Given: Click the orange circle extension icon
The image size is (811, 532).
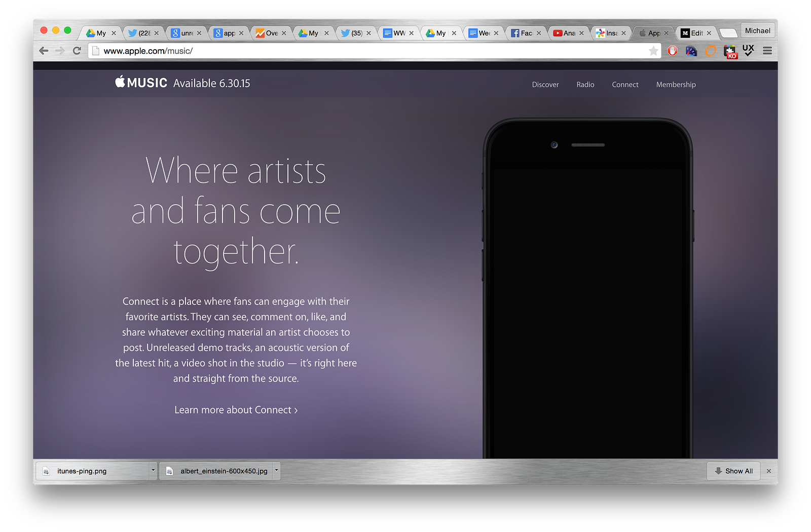Looking at the screenshot, I should point(711,51).
